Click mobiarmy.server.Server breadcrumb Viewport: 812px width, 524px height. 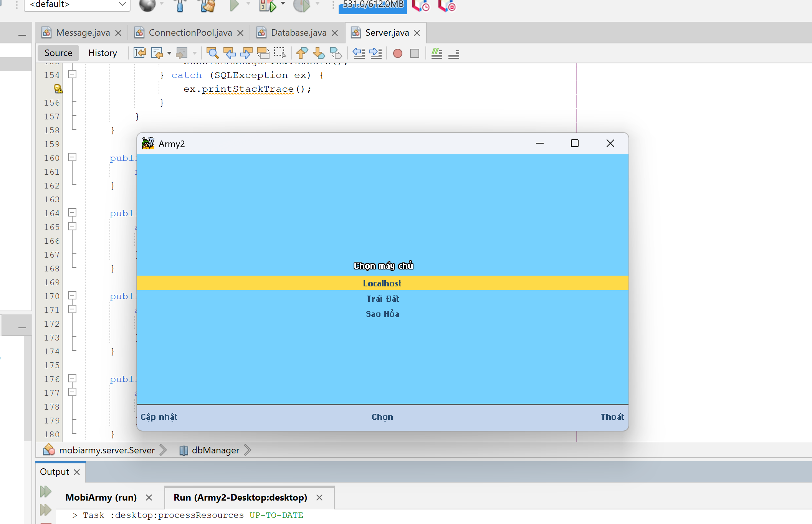(107, 450)
